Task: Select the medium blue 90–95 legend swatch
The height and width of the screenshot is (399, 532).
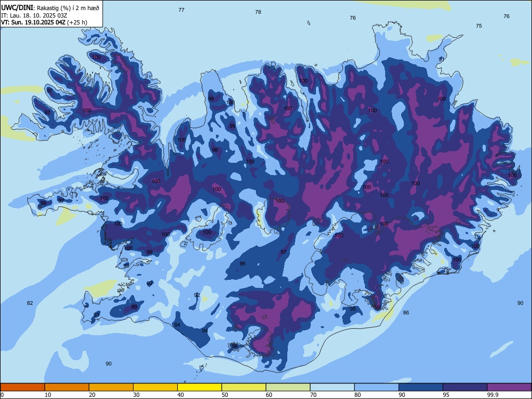Action: click(x=421, y=387)
